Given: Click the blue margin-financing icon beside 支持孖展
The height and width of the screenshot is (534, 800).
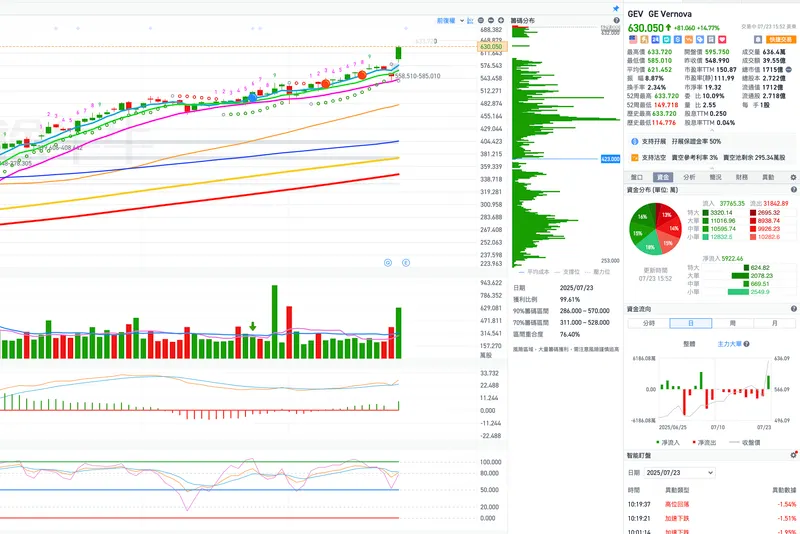Looking at the screenshot, I should pos(635,141).
